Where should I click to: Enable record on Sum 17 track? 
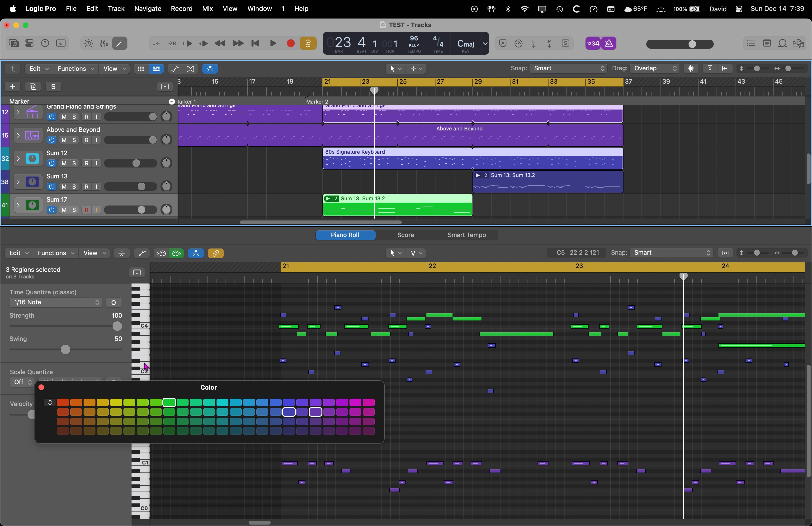pyautogui.click(x=87, y=210)
